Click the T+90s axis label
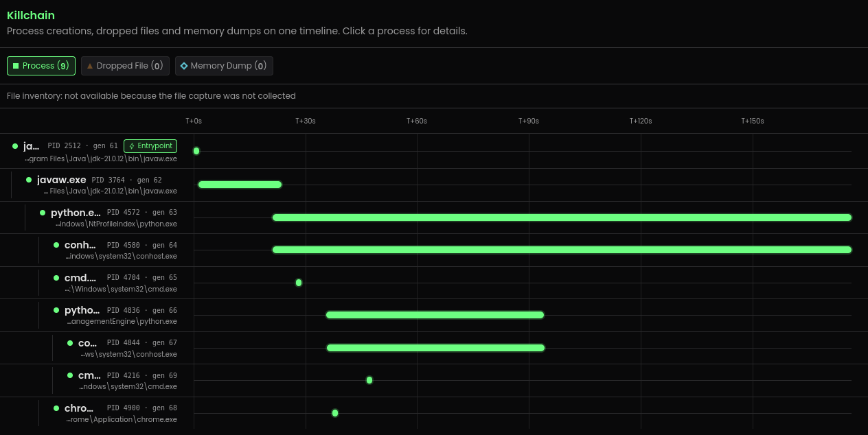 [x=529, y=121]
